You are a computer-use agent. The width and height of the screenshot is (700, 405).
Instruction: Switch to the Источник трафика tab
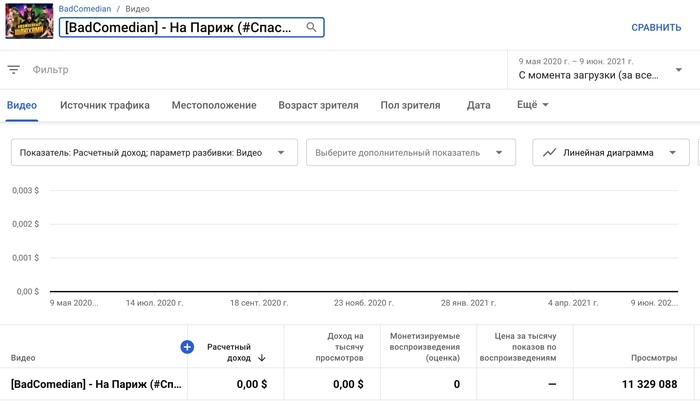[105, 105]
